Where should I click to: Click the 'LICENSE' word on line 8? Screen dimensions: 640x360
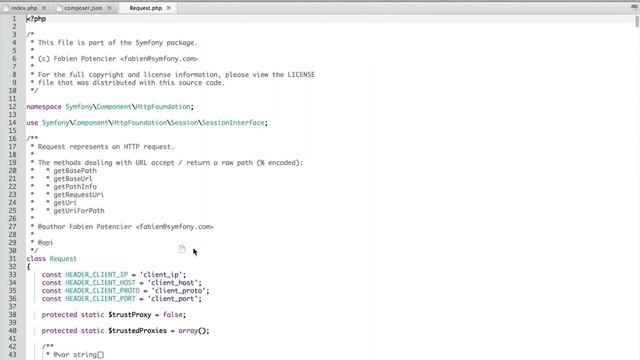tap(301, 75)
